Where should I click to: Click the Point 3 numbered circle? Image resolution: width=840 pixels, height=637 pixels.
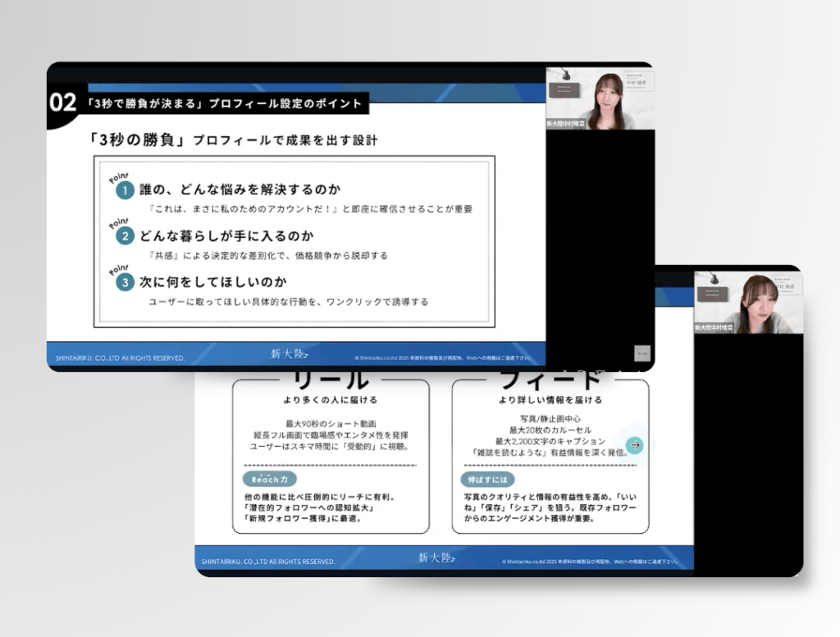[x=125, y=284]
